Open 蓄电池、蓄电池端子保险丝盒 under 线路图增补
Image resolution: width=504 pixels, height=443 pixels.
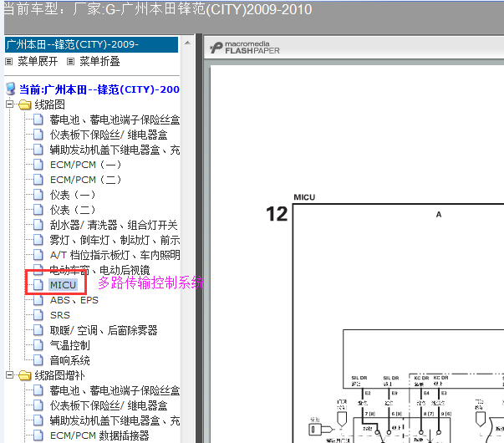pyautogui.click(x=115, y=390)
